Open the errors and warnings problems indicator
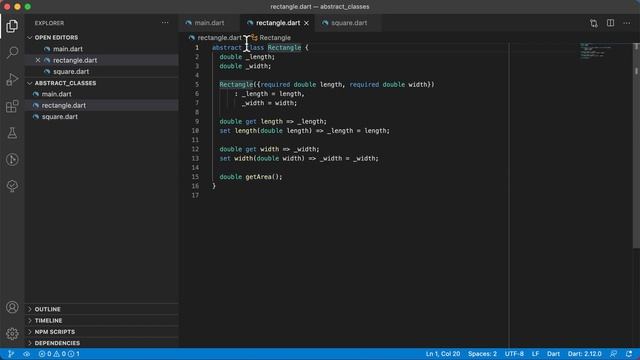Image resolution: width=640 pixels, height=360 pixels. pyautogui.click(x=59, y=354)
